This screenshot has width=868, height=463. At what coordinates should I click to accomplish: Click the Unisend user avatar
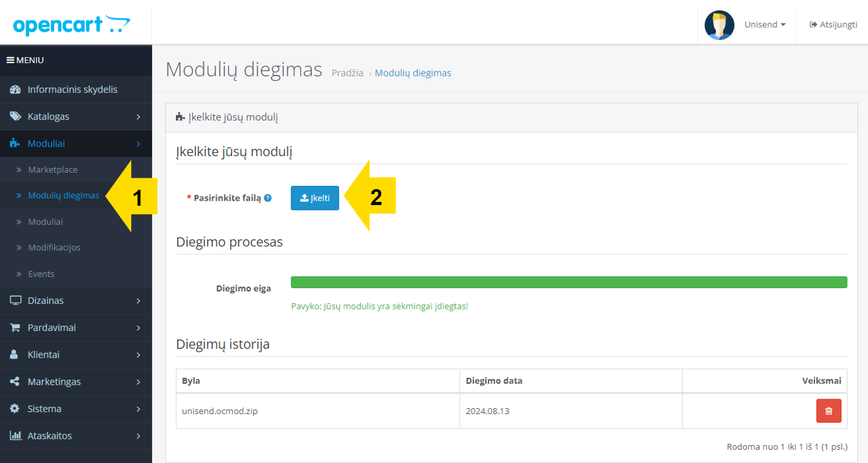coord(720,25)
